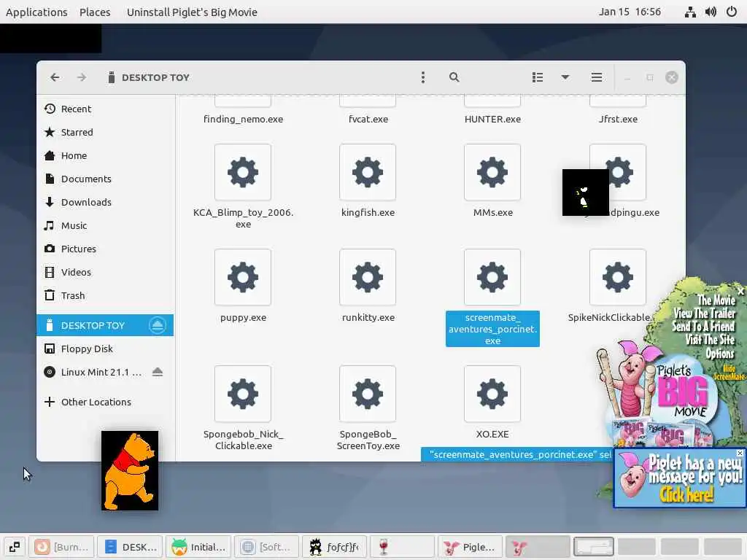Click Visit The Site link
The image size is (747, 560).
[710, 340]
